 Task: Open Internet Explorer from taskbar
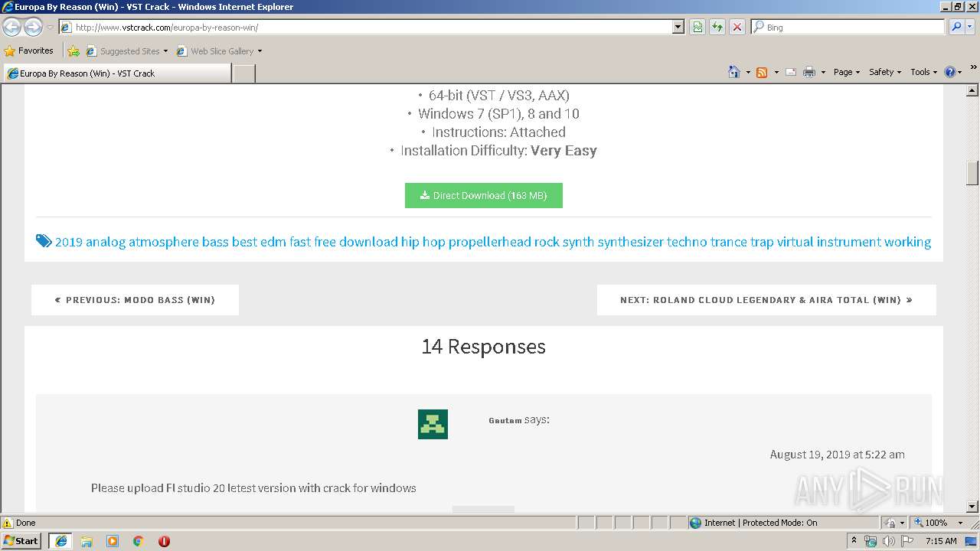click(60, 541)
